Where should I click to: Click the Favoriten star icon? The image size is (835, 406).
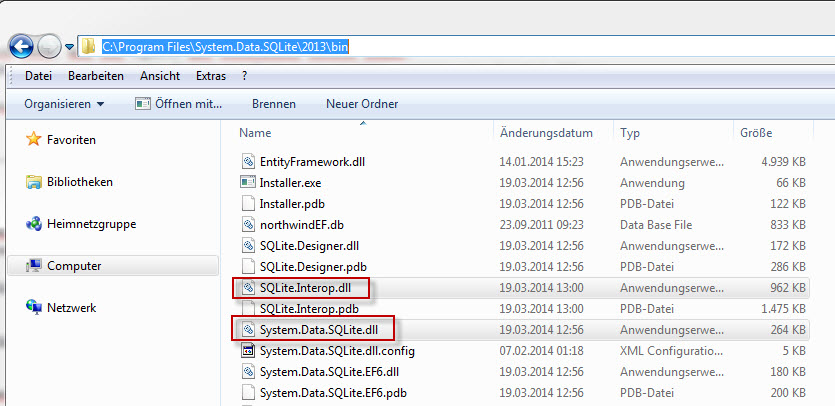(x=34, y=140)
